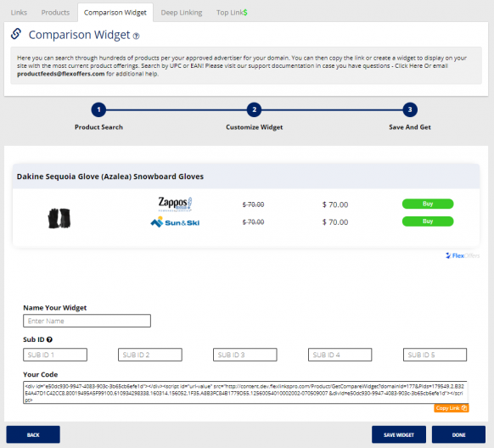Focus the SUB ID 2 field
The height and width of the screenshot is (448, 494).
click(x=150, y=355)
